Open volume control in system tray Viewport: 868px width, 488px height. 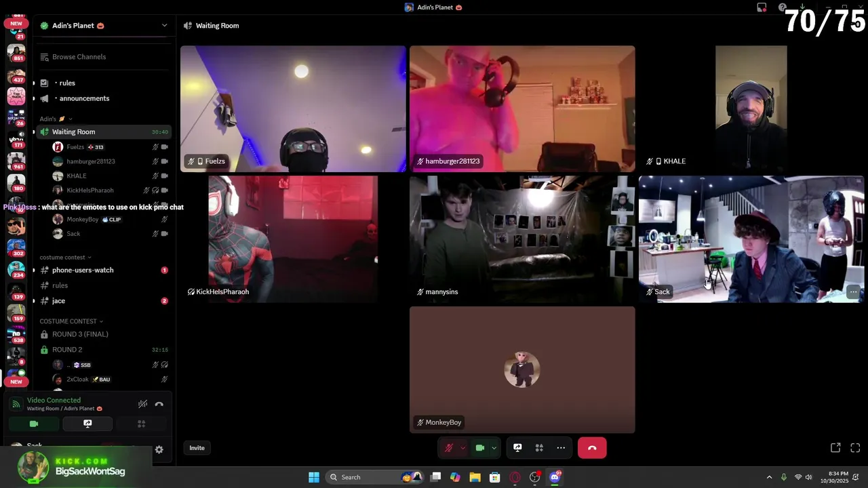809,477
